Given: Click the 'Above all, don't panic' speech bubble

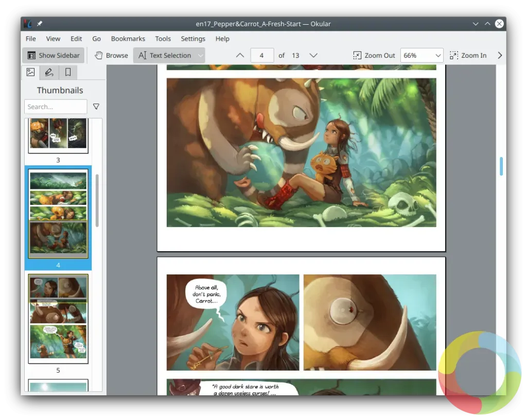Looking at the screenshot, I should pos(206,294).
